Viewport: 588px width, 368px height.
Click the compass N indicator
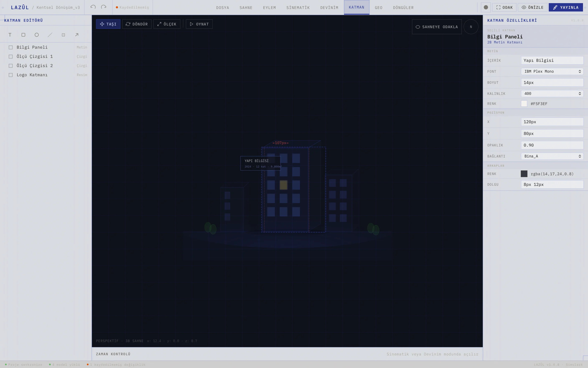pyautogui.click(x=471, y=27)
